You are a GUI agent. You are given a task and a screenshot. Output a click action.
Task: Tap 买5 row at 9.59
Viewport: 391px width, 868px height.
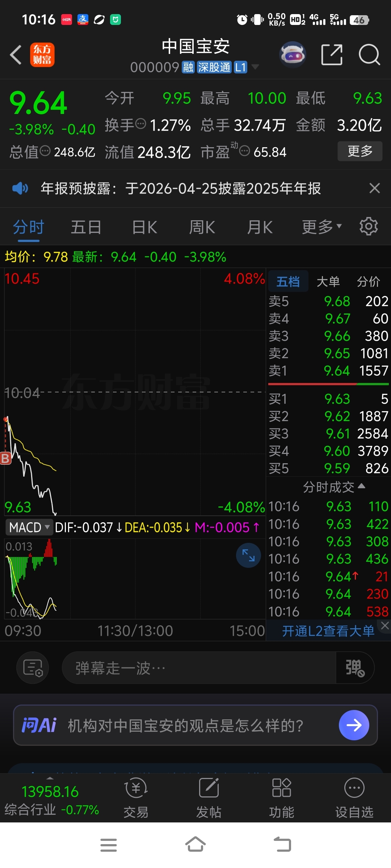(328, 468)
